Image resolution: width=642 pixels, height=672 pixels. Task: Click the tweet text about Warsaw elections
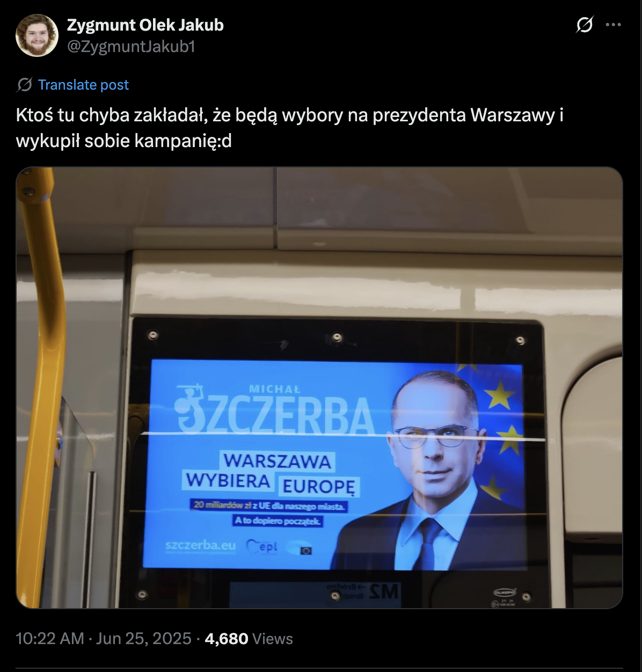tap(290, 128)
